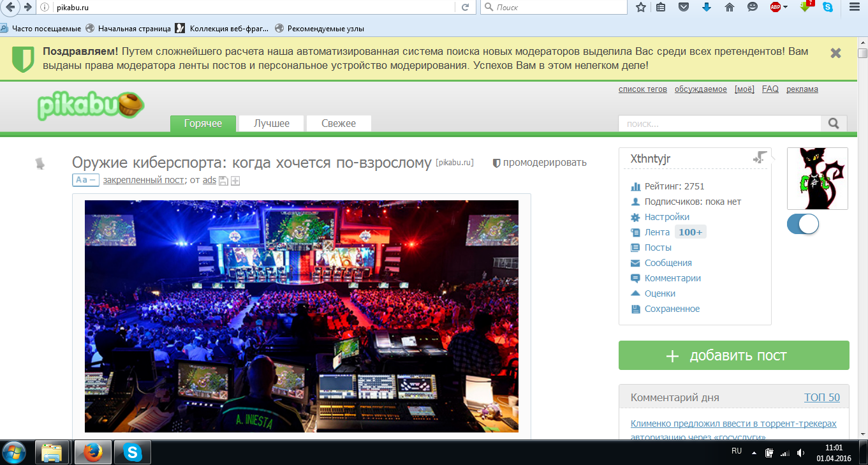The image size is (868, 465).
Task: Click the plus icon next to ads author
Action: coord(235,181)
